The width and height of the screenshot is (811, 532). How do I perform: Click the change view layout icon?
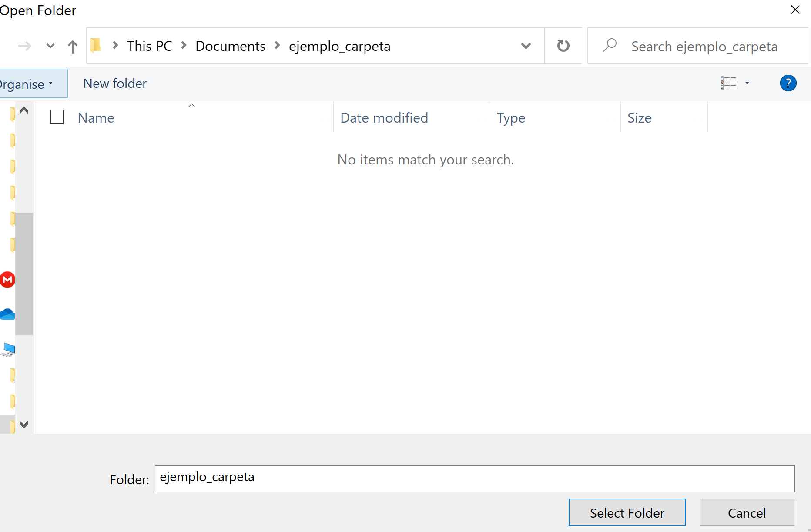(x=728, y=83)
